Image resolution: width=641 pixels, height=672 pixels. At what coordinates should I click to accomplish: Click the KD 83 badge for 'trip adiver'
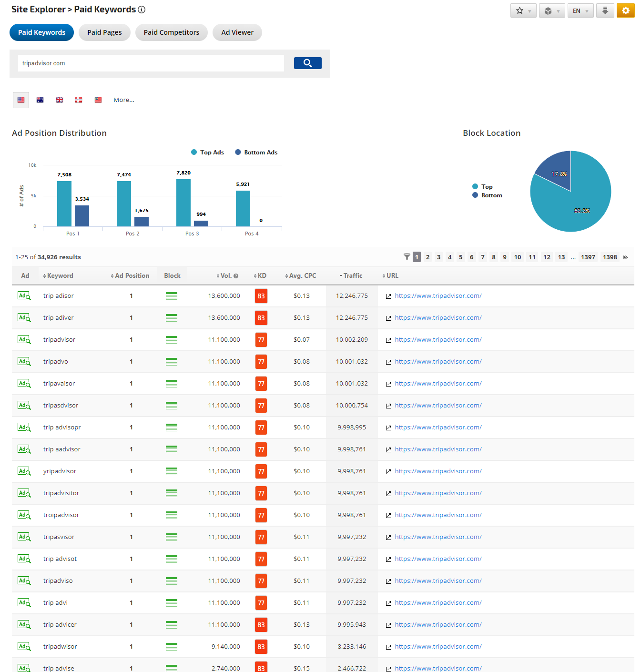tap(261, 318)
